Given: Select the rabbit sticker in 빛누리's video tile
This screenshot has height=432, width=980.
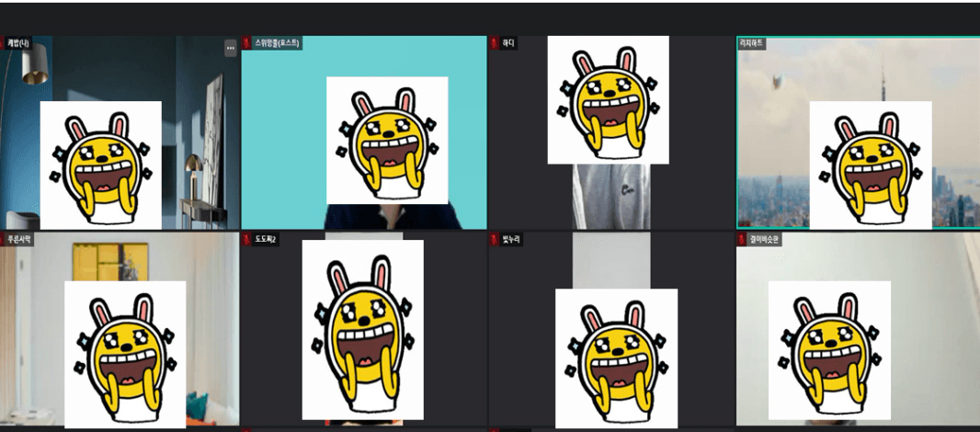Looking at the screenshot, I should pos(616,358).
